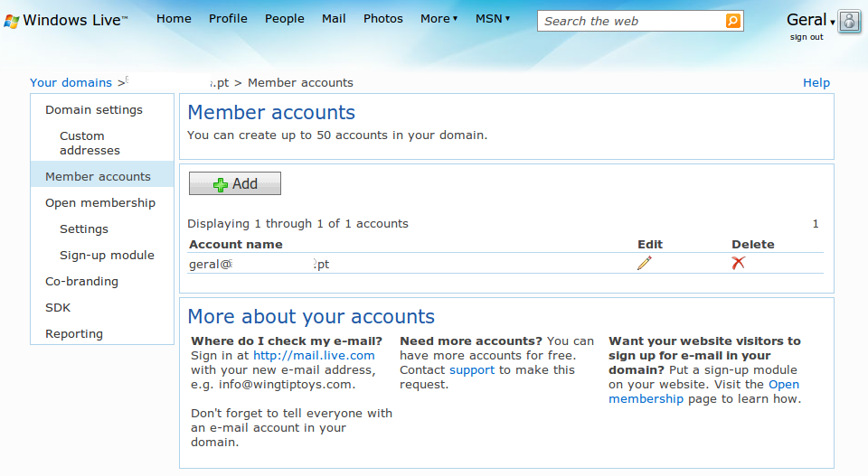Expand the More dropdown menu
This screenshot has height=476, width=868.
click(439, 19)
